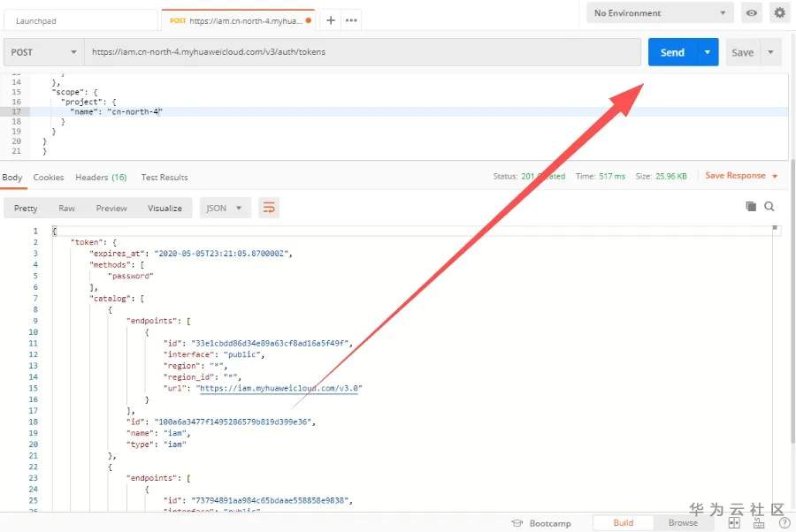This screenshot has width=796, height=532.
Task: Open the response Body tab
Action: [x=12, y=178]
